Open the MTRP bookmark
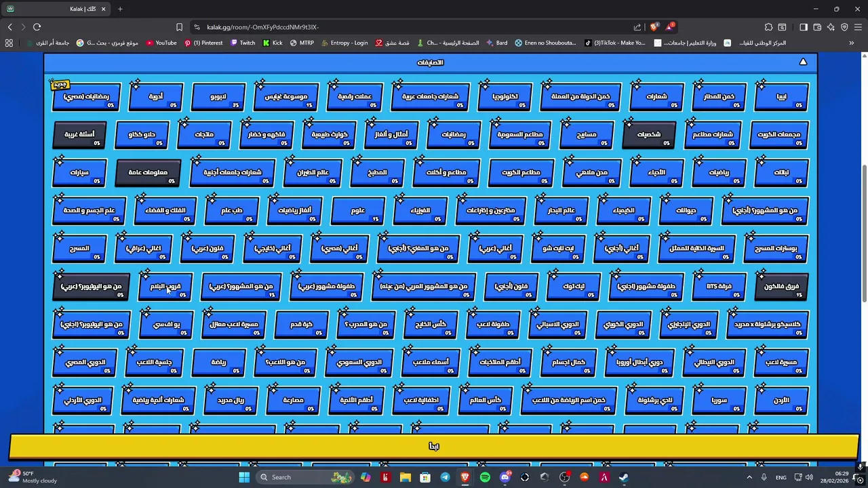This screenshot has width=868, height=488. (x=302, y=43)
